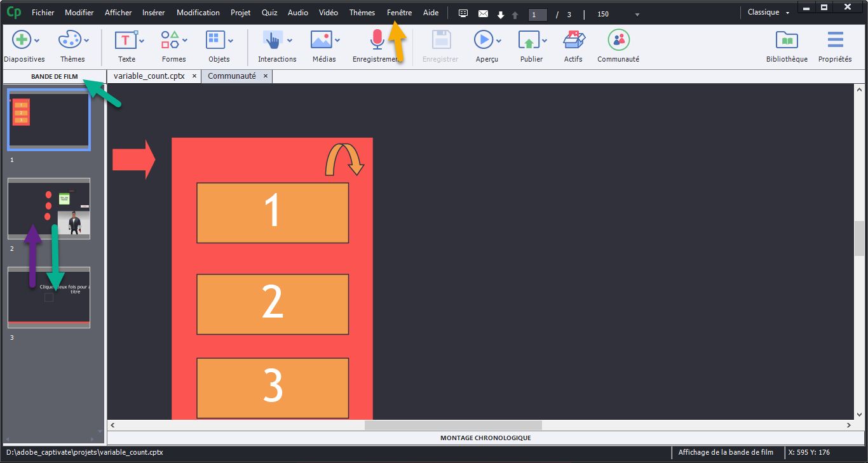This screenshot has width=868, height=463.
Task: Open the Classique workspace dropdown
Action: [788, 13]
